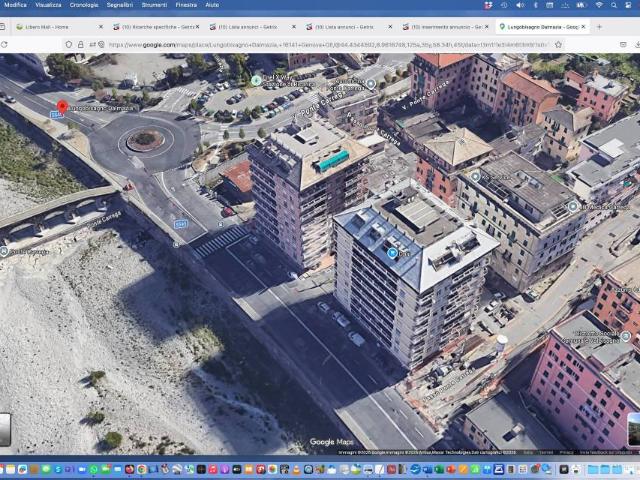Open the Cronologia menu

coord(84,5)
